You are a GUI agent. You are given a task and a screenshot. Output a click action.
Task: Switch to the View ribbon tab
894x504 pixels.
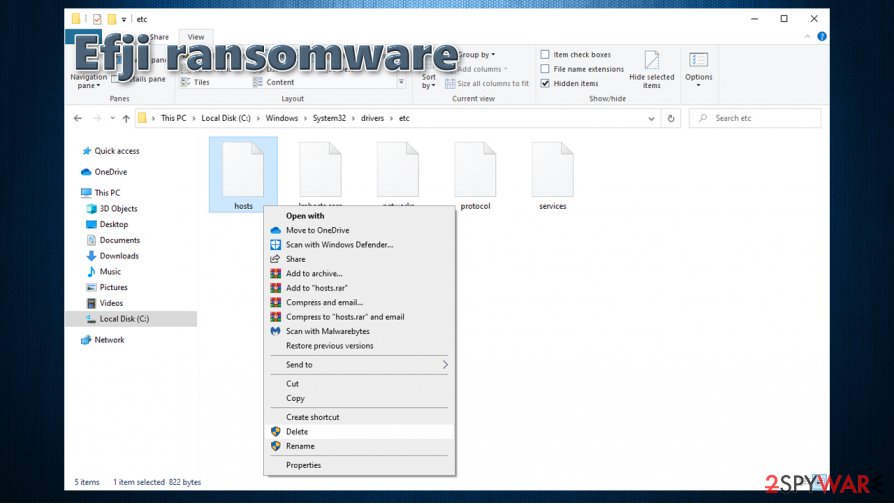tap(196, 37)
